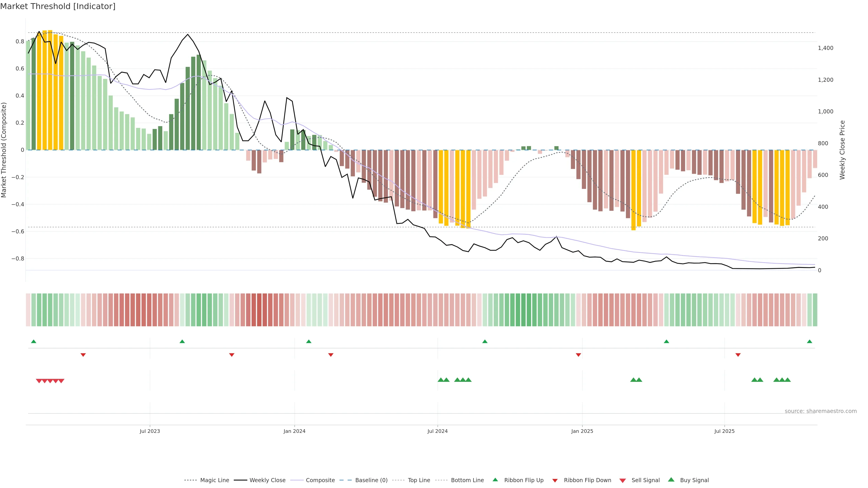Click the Composite purple line legend swatch
This screenshot has height=488, width=868.
tap(297, 480)
